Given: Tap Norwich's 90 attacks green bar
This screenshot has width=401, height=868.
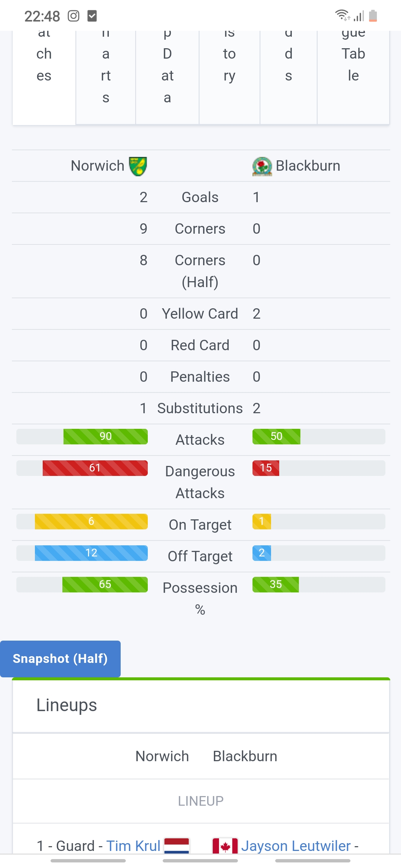Looking at the screenshot, I should click(105, 437).
